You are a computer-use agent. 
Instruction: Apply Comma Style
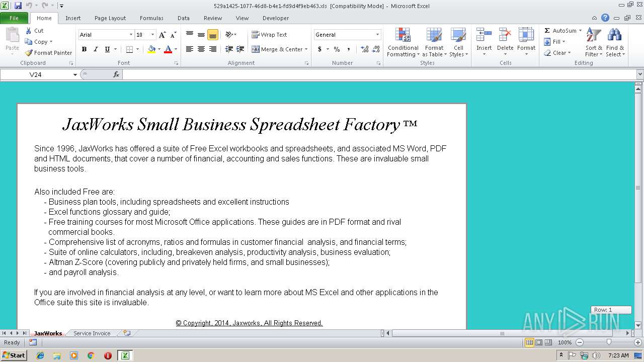tap(349, 49)
